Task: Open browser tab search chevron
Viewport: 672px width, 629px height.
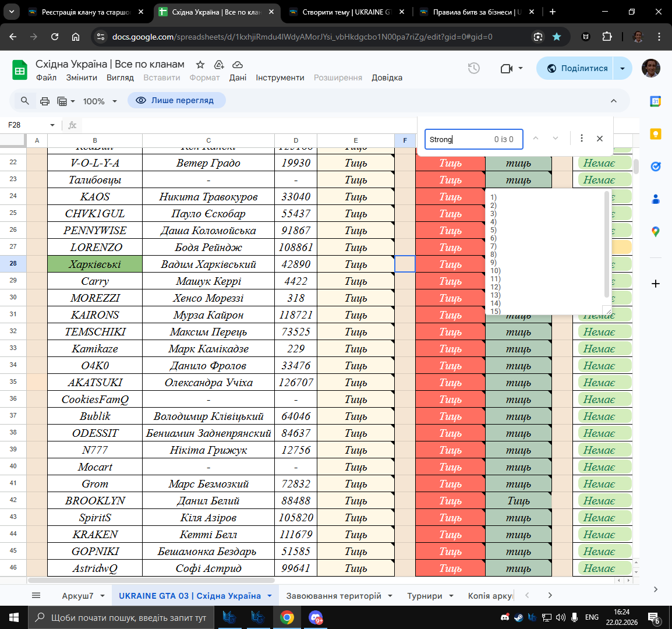Action: tap(12, 12)
